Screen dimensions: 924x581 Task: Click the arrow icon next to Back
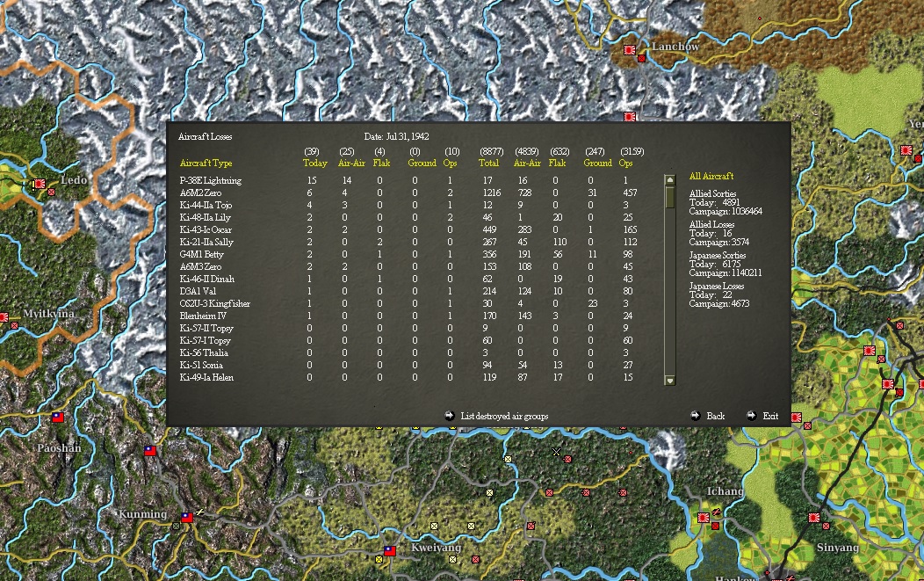coord(696,415)
